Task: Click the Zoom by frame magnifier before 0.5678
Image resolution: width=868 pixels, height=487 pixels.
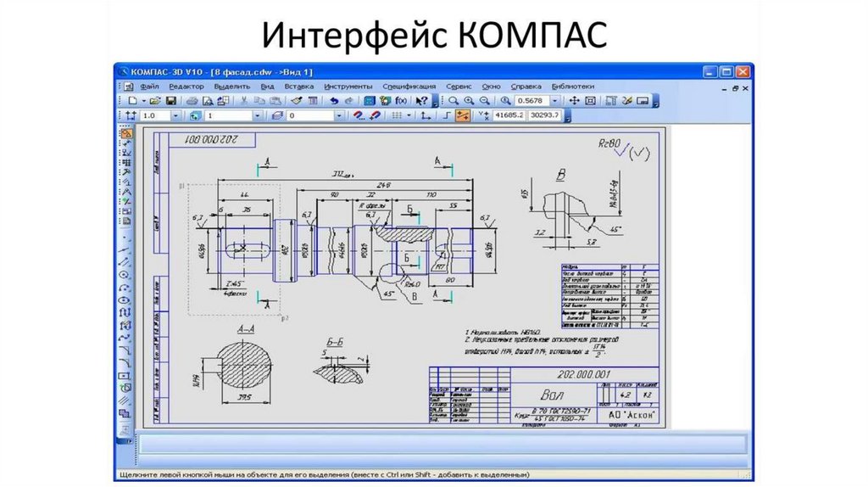Action: [505, 101]
